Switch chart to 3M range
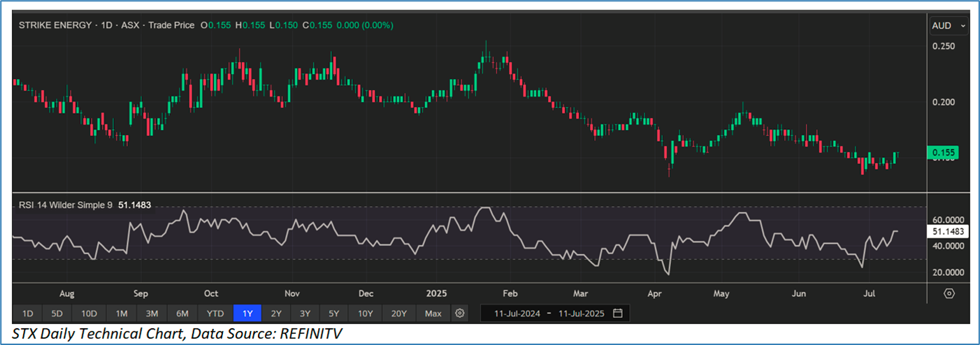980x345 pixels. (152, 313)
